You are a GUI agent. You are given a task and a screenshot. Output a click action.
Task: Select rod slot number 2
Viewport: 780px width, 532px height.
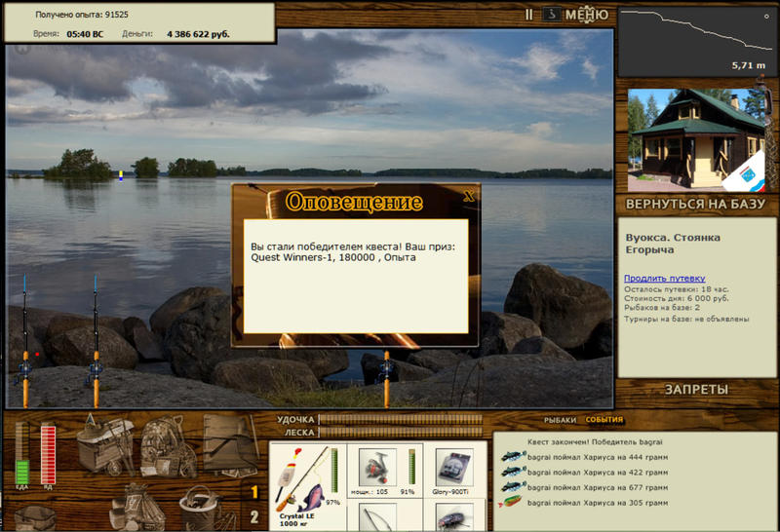point(254,517)
